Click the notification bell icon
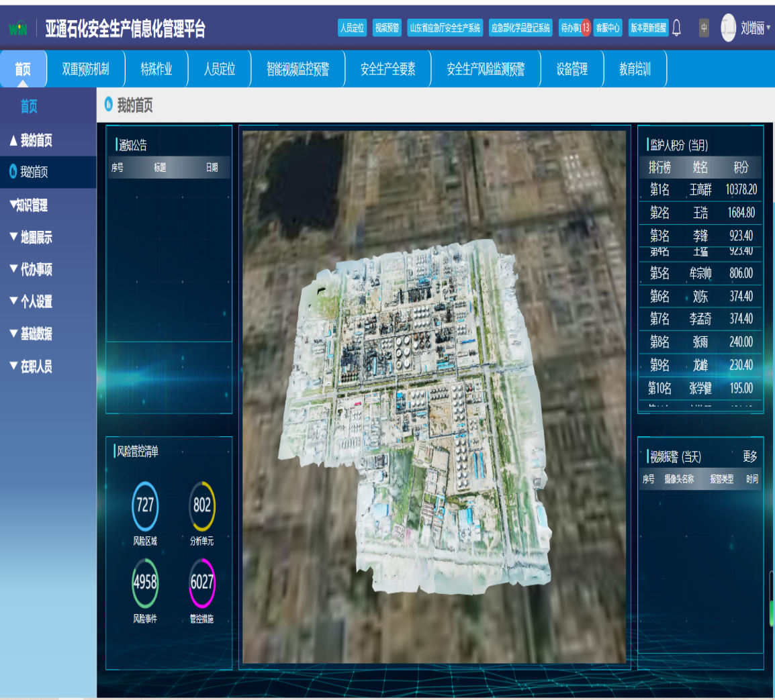Image resolution: width=775 pixels, height=700 pixels. [x=676, y=28]
